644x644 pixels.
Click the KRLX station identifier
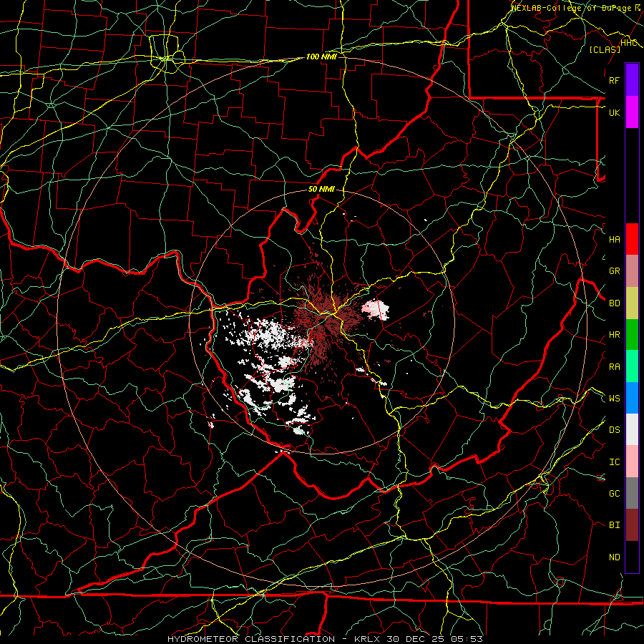tap(367, 639)
